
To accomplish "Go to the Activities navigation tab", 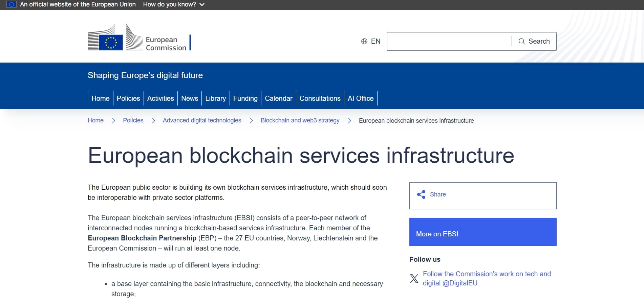I will (x=160, y=98).
